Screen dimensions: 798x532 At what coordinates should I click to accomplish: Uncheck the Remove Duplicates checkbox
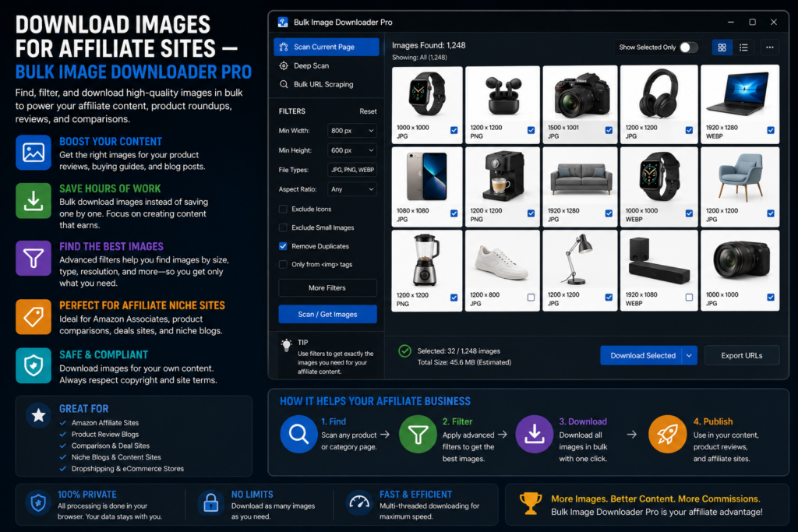283,246
